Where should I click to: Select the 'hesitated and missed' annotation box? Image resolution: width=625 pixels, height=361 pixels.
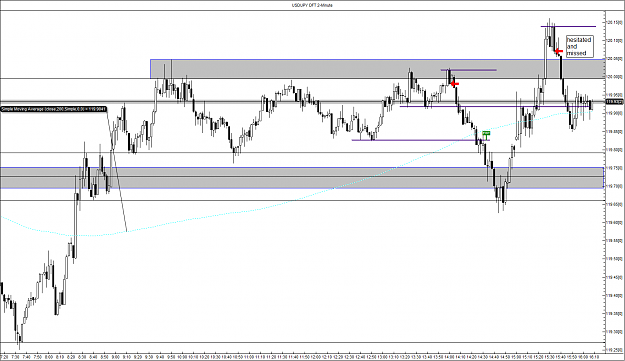(580, 46)
